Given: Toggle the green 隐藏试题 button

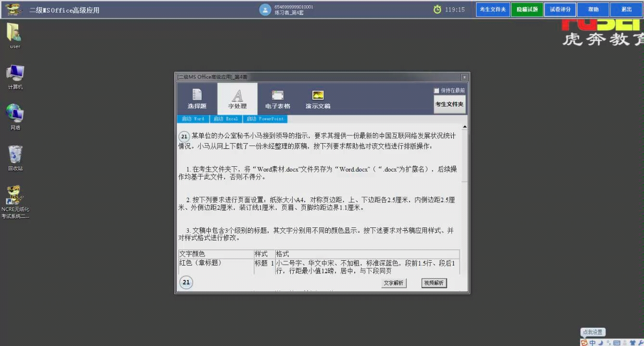Looking at the screenshot, I should pos(527,9).
